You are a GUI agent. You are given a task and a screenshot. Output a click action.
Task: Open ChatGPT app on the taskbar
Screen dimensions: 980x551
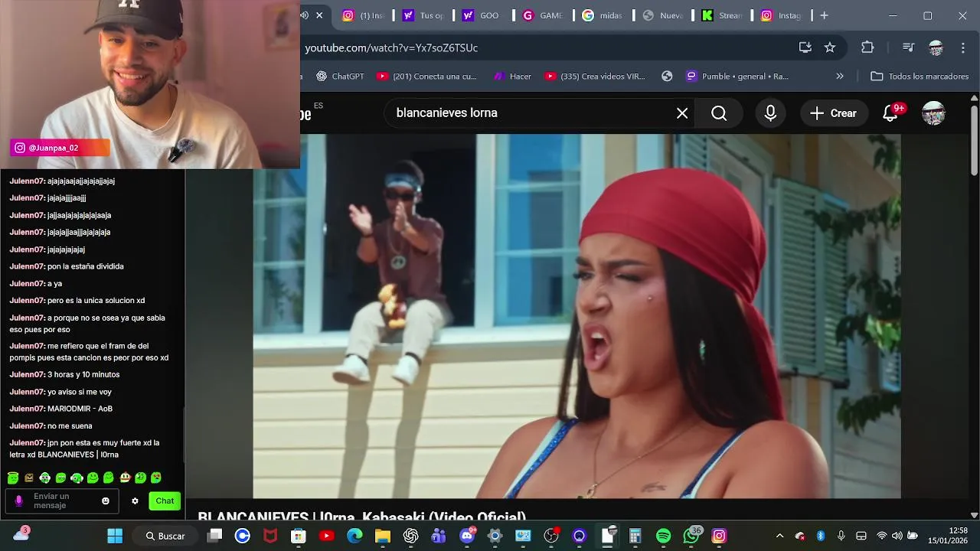pos(411,536)
